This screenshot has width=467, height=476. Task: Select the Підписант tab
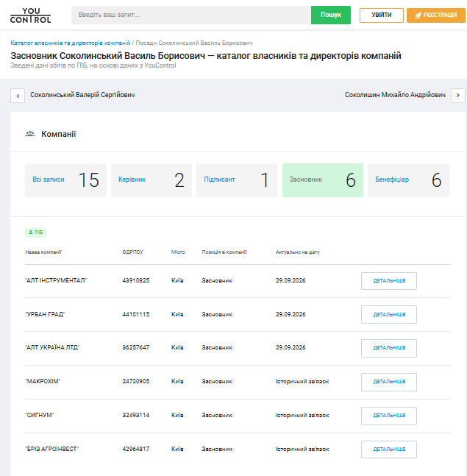coord(237,180)
